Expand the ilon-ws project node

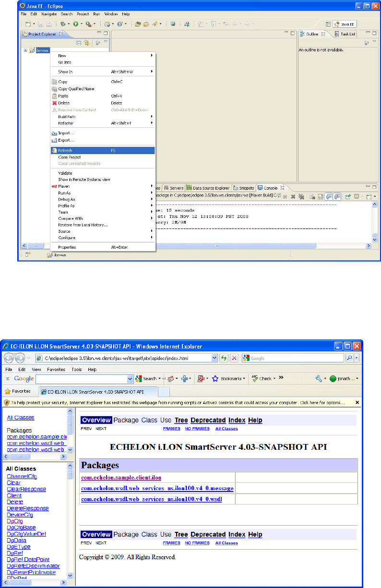25,50
